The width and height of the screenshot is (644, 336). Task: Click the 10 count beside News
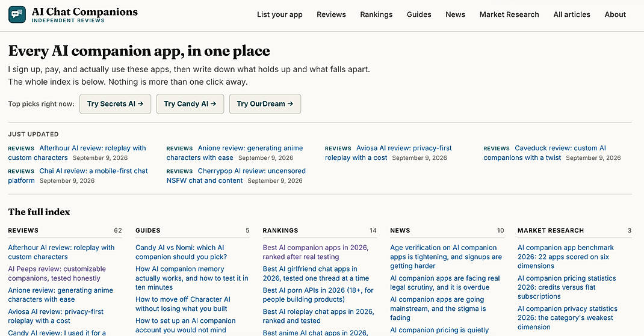pos(500,230)
